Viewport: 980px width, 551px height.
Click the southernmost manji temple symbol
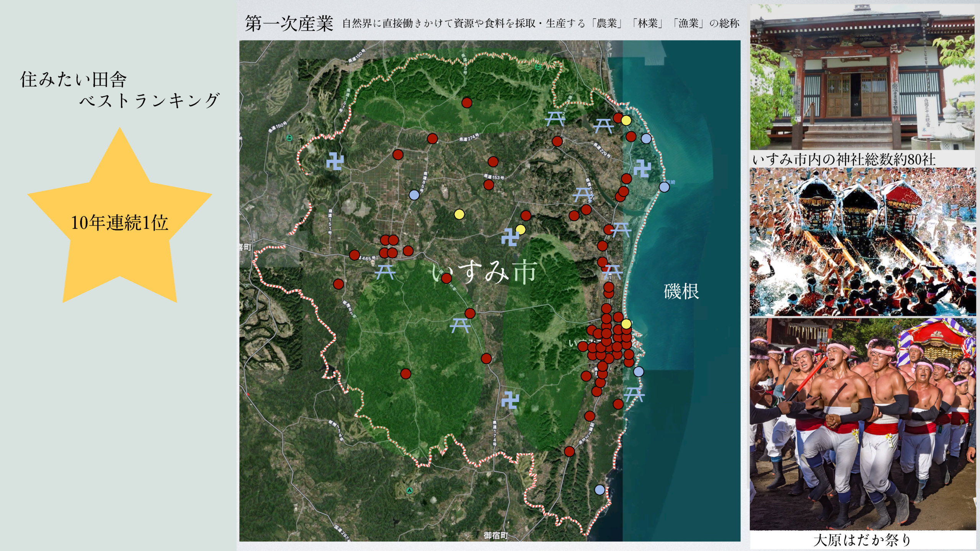click(510, 400)
